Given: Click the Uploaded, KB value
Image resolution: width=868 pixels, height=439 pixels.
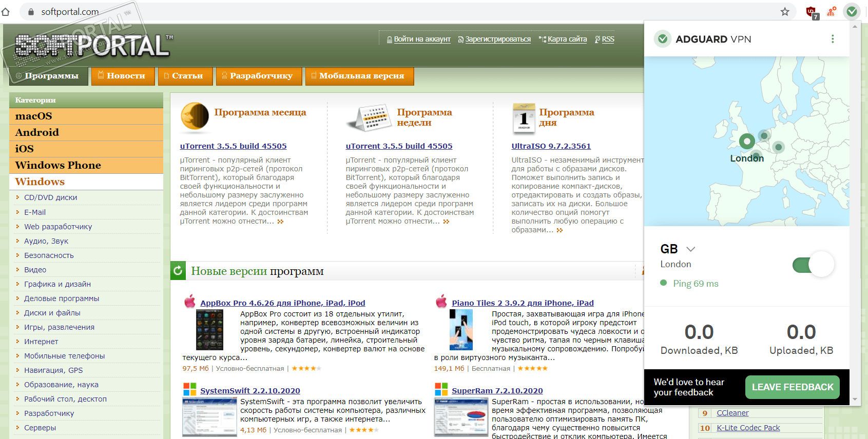Looking at the screenshot, I should [x=801, y=332].
